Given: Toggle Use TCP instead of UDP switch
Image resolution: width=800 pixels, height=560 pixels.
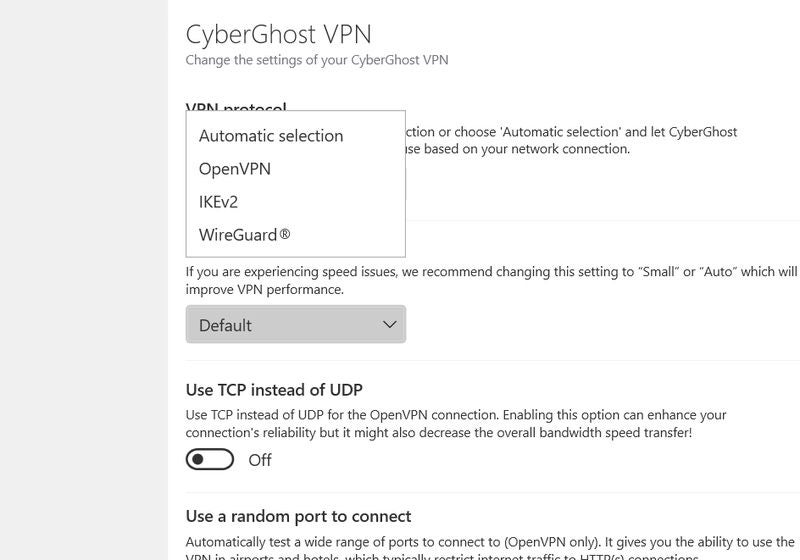Looking at the screenshot, I should click(x=210, y=459).
